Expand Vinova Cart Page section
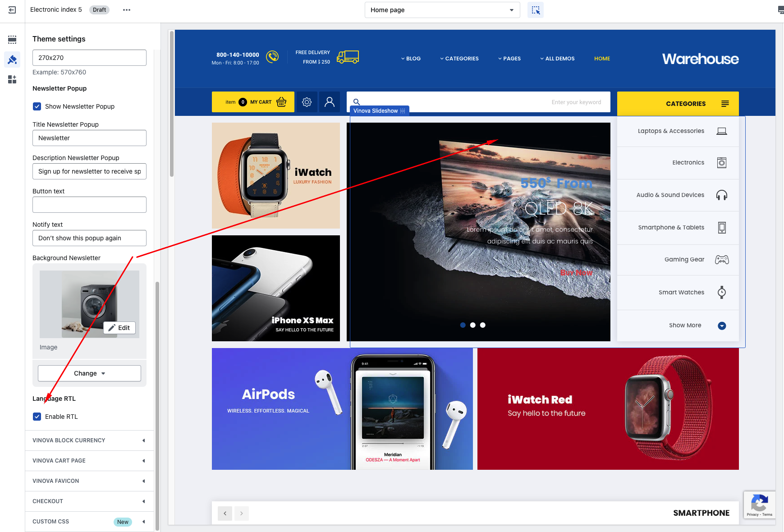 [89, 461]
